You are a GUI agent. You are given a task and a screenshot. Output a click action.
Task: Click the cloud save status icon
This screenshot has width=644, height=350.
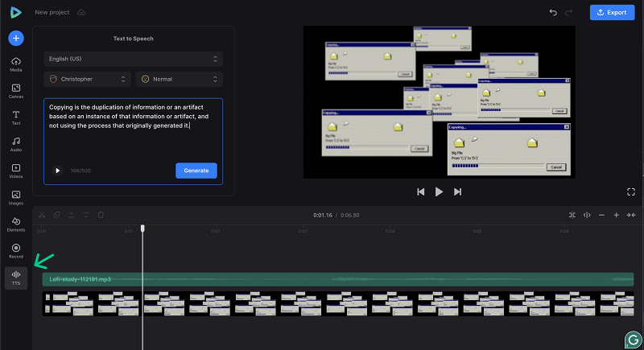point(81,12)
